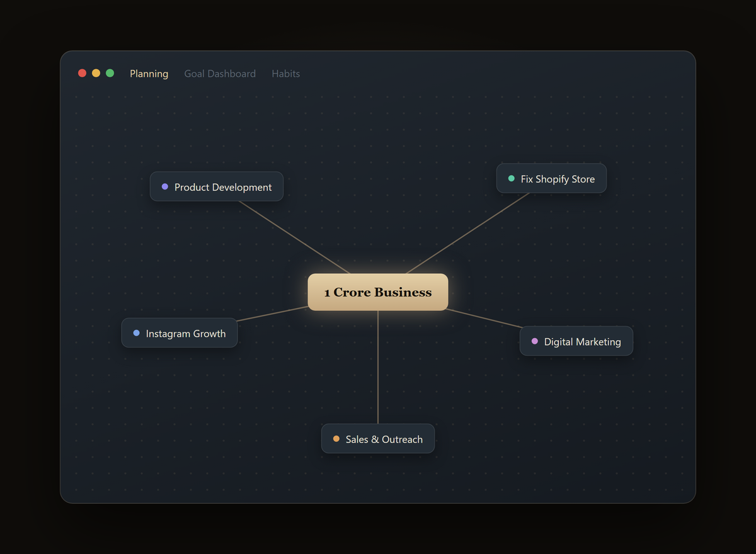The height and width of the screenshot is (554, 756).
Task: Close the window with the red button
Action: [x=82, y=73]
